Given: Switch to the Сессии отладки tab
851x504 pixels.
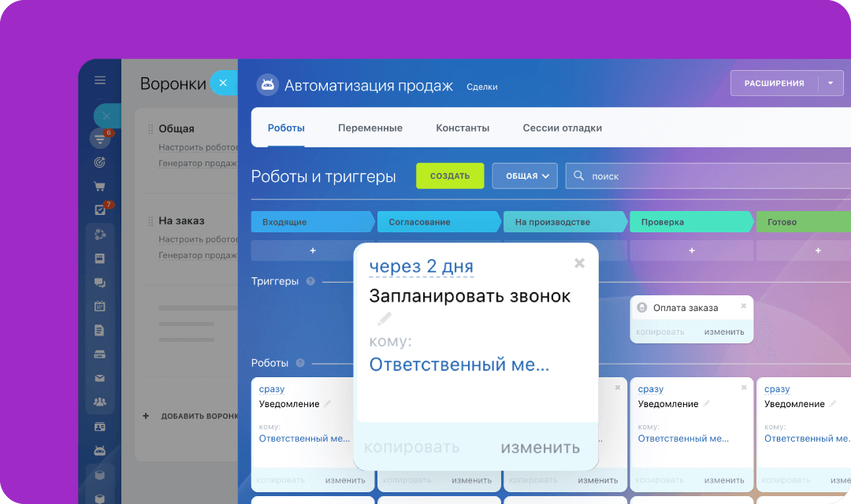Looking at the screenshot, I should [x=563, y=128].
